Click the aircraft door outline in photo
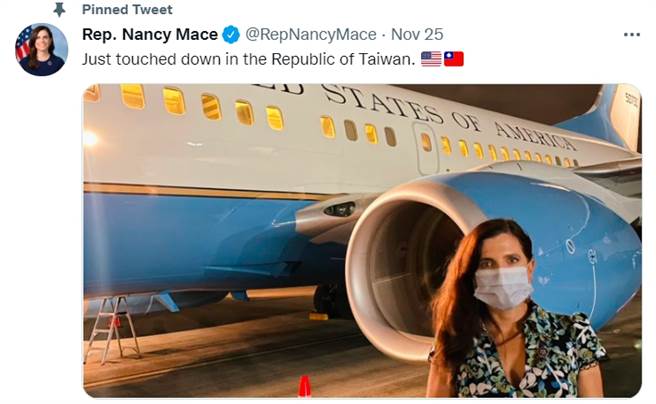Viewport: 656px width, 404px height. [425, 148]
